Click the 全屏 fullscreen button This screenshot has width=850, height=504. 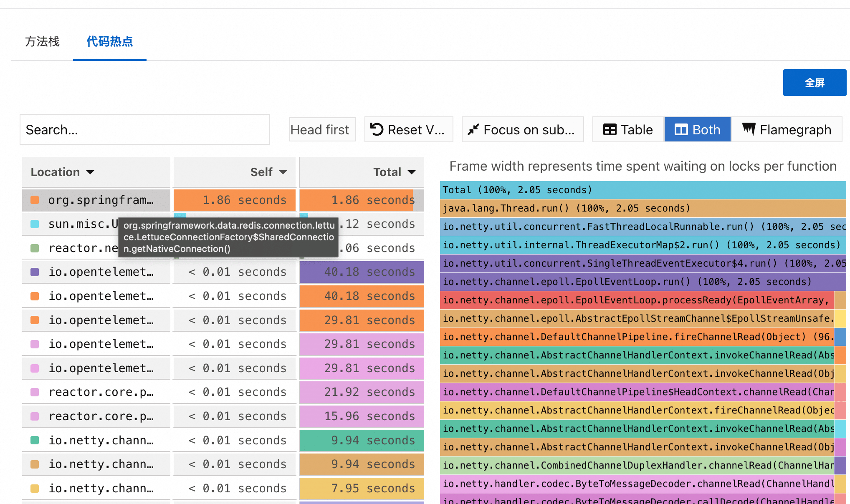(x=814, y=83)
